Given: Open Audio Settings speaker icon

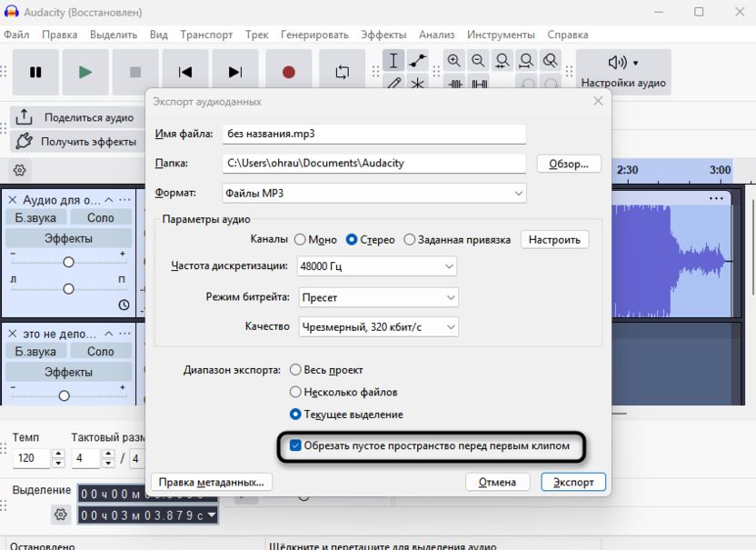Looking at the screenshot, I should pyautogui.click(x=622, y=63).
